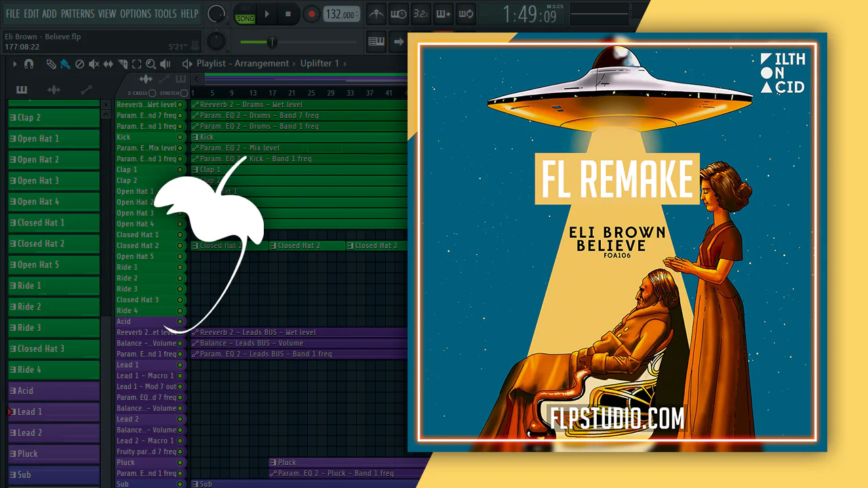Select the Slip tool in playlist toolbar
868x488 pixels.
tap(108, 64)
